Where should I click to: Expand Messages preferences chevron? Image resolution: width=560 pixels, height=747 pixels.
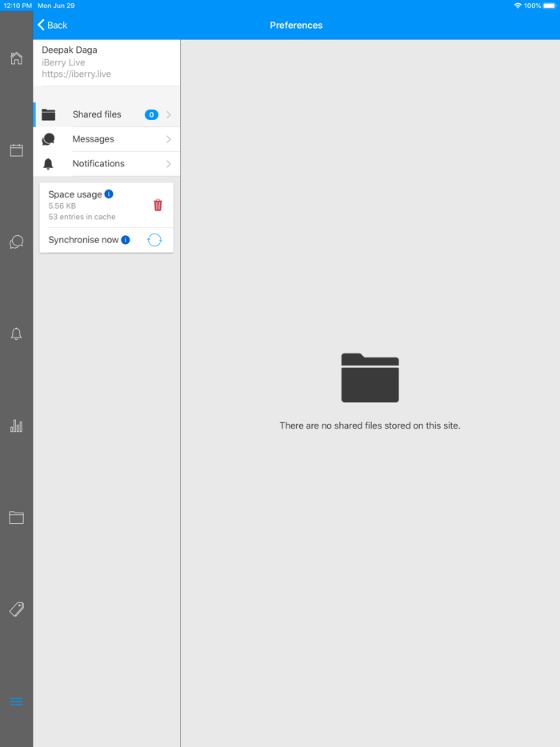tap(169, 139)
